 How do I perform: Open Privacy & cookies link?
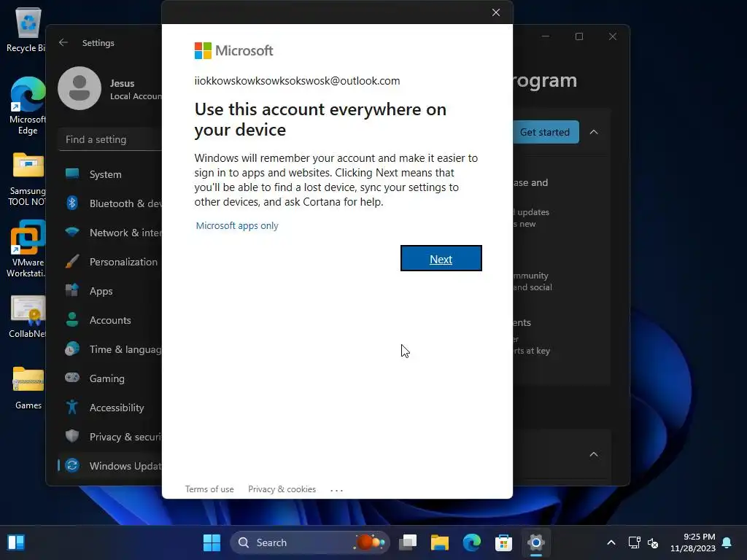pos(282,489)
